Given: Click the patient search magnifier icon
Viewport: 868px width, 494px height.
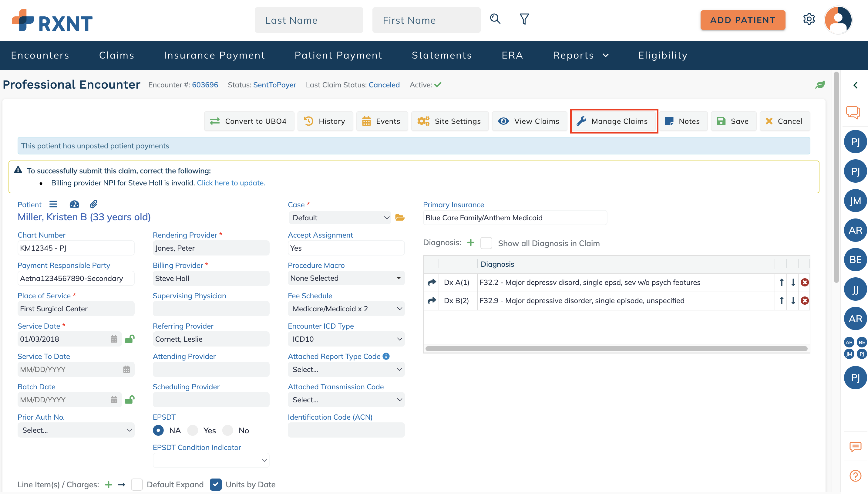Looking at the screenshot, I should click(495, 19).
